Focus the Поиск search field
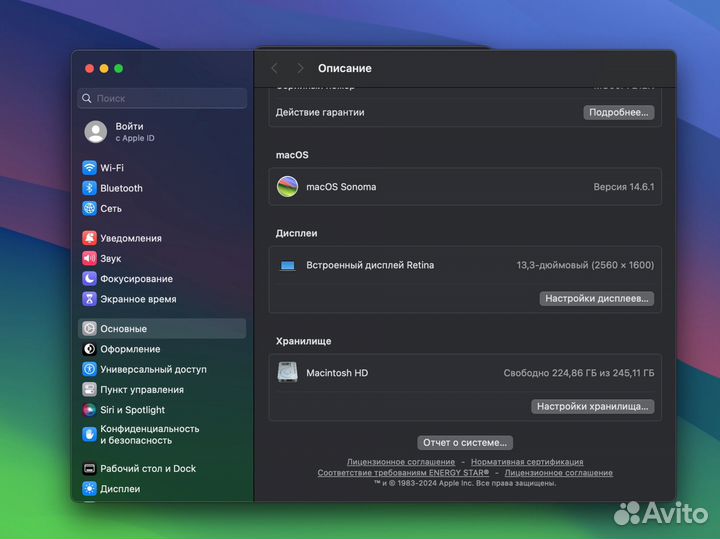The image size is (720, 539). coord(162,98)
